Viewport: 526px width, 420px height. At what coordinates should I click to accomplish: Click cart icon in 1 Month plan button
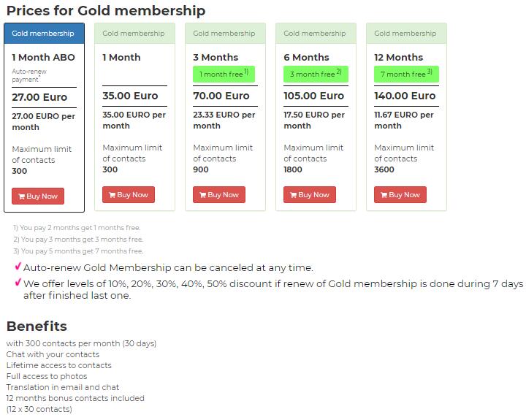coord(113,195)
